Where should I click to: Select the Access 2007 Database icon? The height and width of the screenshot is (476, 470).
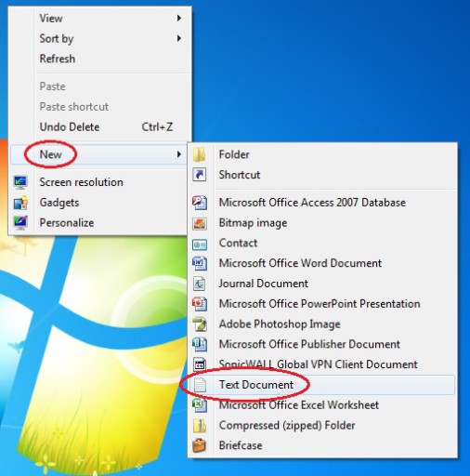click(x=200, y=203)
